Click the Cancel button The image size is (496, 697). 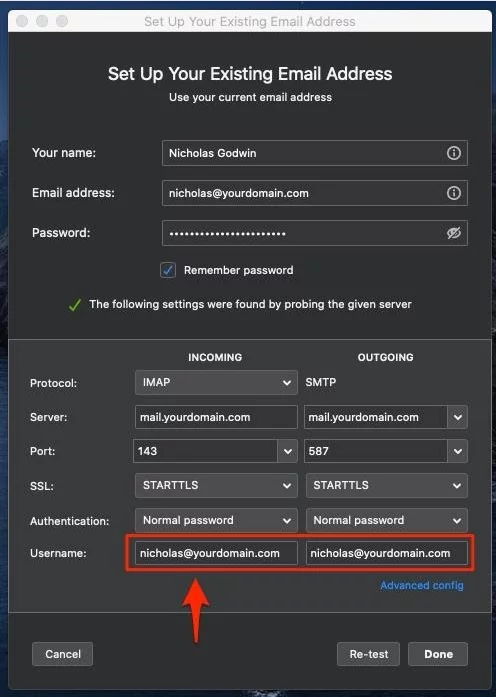[x=63, y=654]
